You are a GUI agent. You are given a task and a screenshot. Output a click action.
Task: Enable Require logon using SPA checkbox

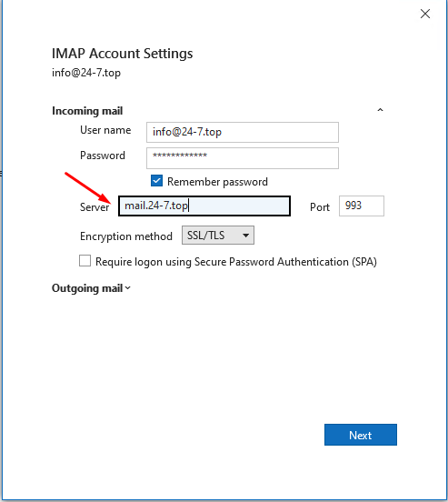click(85, 261)
